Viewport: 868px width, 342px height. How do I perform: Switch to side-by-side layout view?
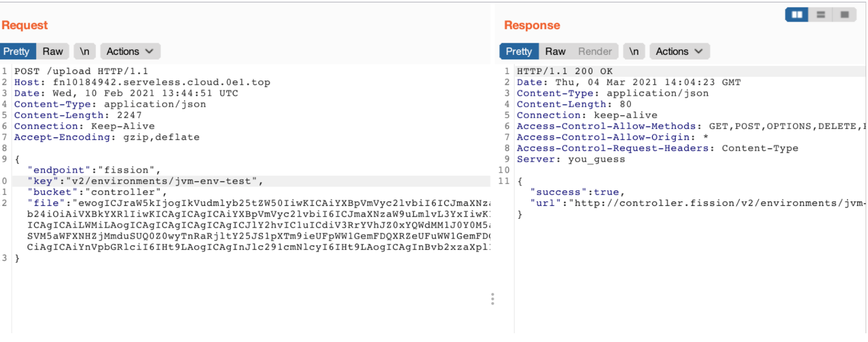click(797, 15)
